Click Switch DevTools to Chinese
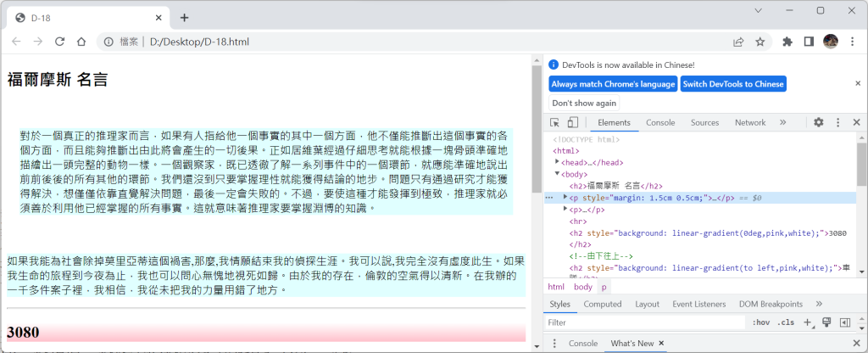Image resolution: width=868 pixels, height=353 pixels. pyautogui.click(x=733, y=84)
